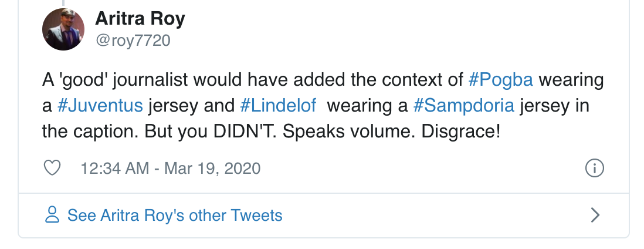Viewport: 644px width, 249px height.
Task: Follow the #Juventus hashtag link
Action: (x=100, y=105)
